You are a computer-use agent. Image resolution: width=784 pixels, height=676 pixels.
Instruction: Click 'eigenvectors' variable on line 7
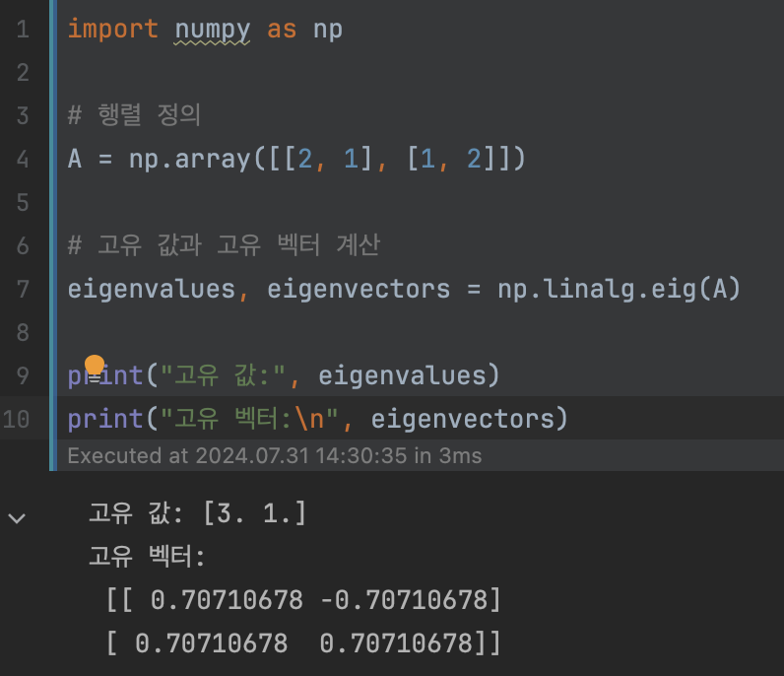tap(359, 289)
